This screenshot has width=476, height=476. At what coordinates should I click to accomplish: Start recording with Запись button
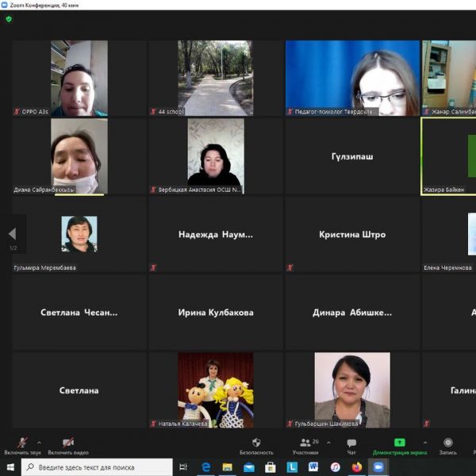coord(447,446)
